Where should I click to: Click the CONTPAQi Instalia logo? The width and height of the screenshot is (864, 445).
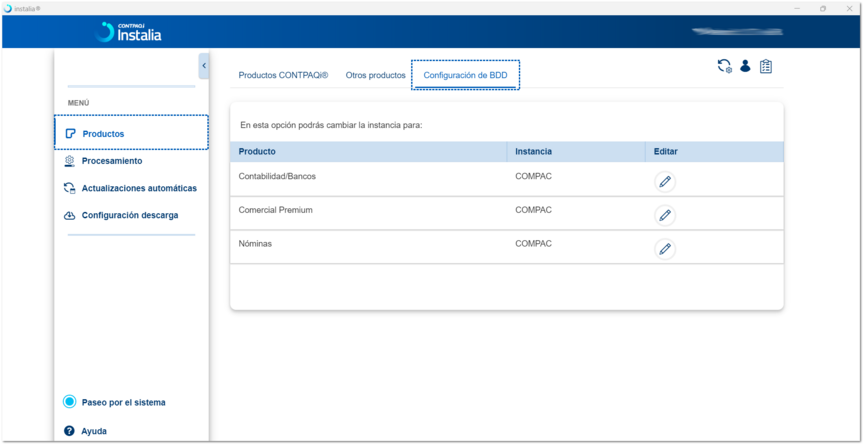(128, 32)
